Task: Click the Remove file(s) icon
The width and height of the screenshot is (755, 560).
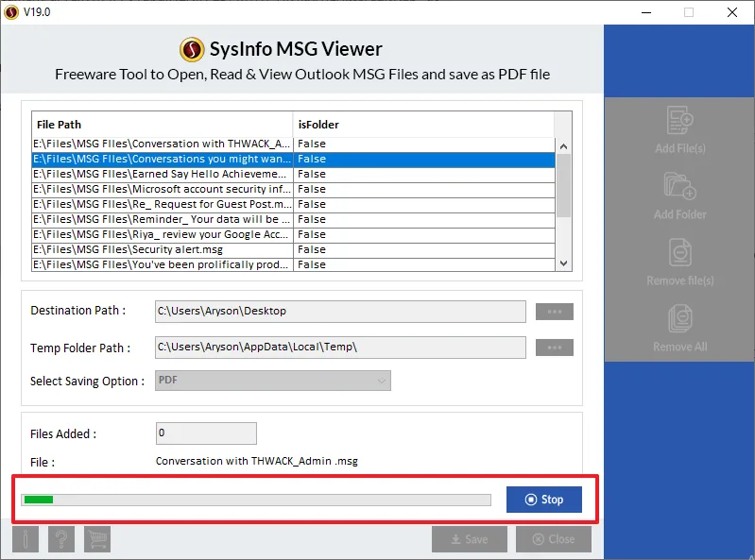Action: click(x=679, y=253)
